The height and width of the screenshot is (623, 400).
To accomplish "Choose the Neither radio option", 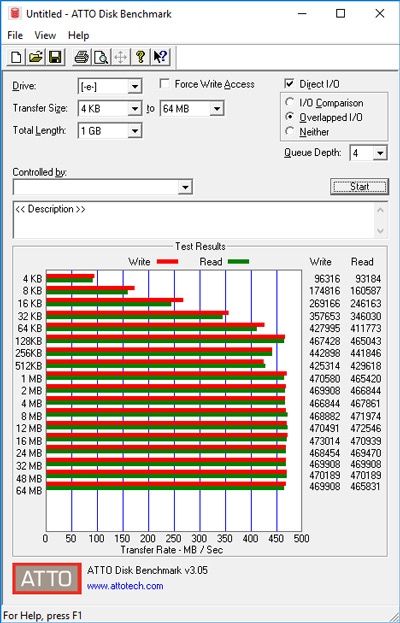I will point(290,131).
